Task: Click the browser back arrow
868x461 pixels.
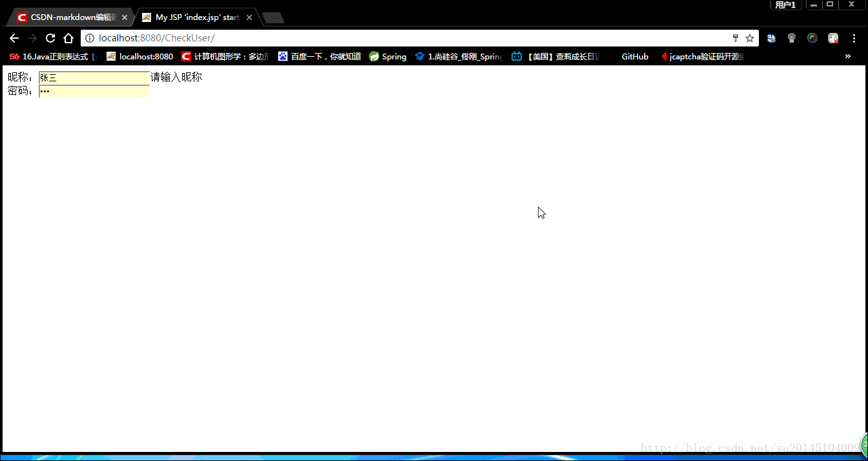Action: coord(14,38)
